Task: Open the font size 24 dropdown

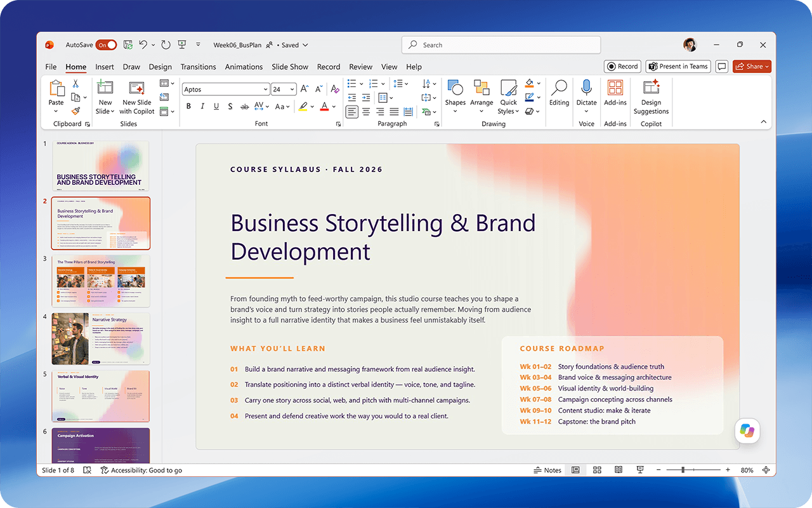Action: click(293, 90)
